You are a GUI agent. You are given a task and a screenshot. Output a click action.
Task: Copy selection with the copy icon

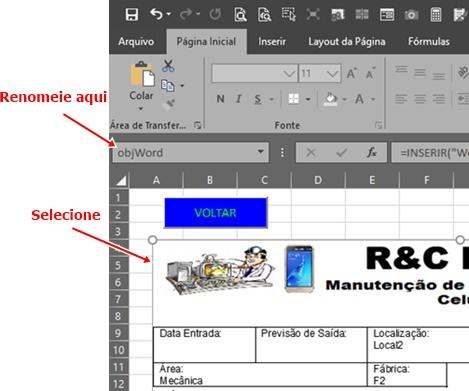168,86
